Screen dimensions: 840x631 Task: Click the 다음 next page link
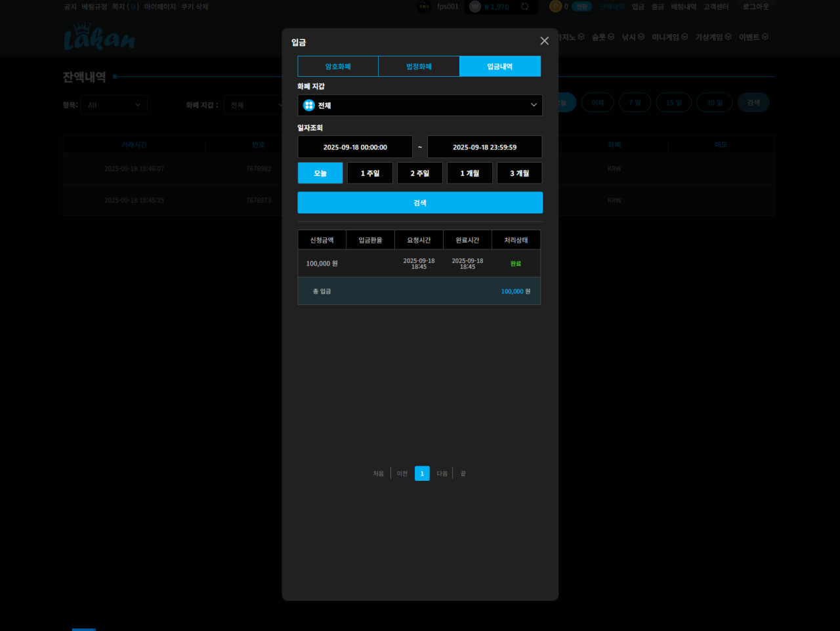tap(442, 474)
